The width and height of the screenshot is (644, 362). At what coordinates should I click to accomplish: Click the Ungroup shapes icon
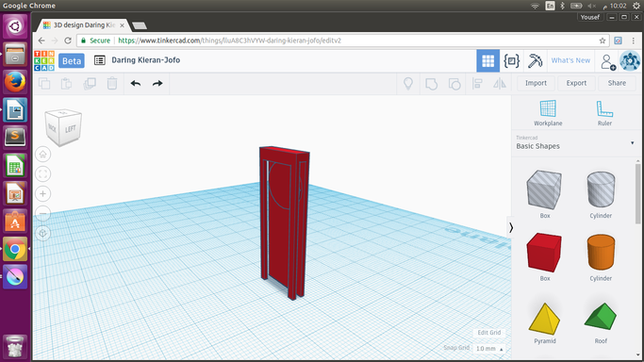pyautogui.click(x=454, y=84)
